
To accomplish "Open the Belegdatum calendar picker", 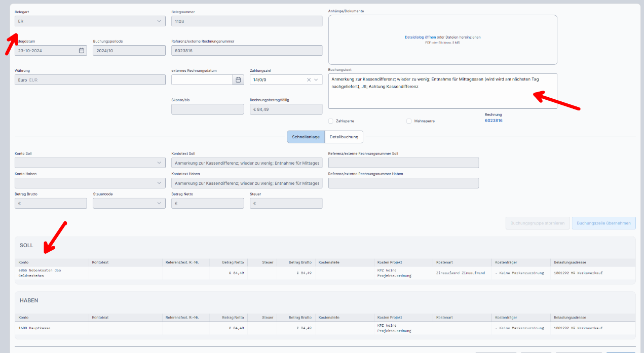I will click(81, 50).
